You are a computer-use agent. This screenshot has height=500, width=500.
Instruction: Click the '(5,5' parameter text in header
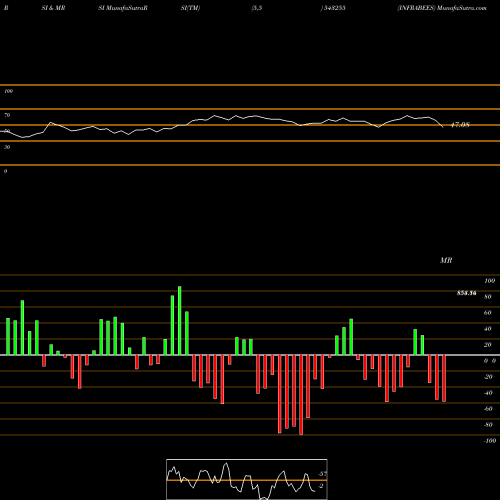click(257, 8)
